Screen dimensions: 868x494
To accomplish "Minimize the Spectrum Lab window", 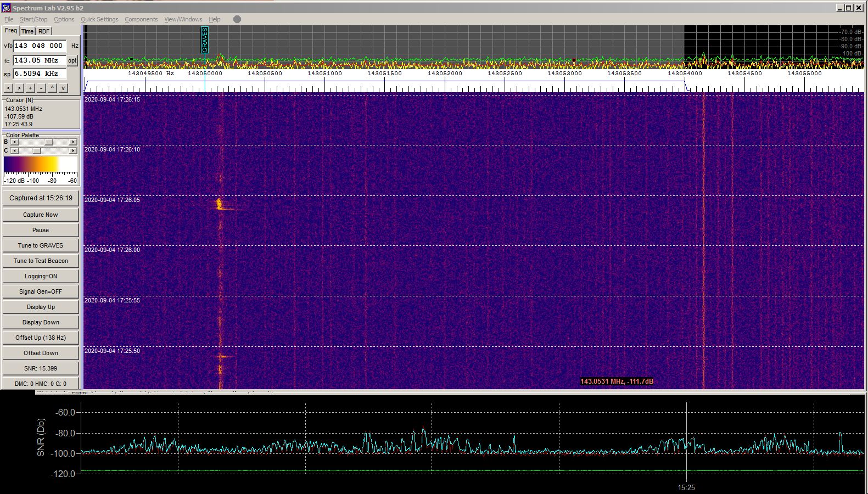I will click(x=840, y=8).
